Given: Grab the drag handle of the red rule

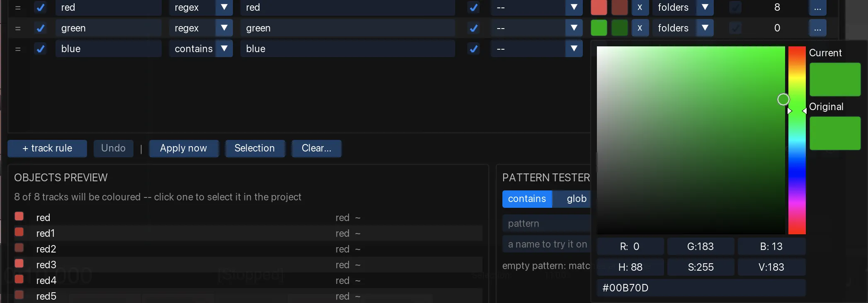Looking at the screenshot, I should coord(18,7).
